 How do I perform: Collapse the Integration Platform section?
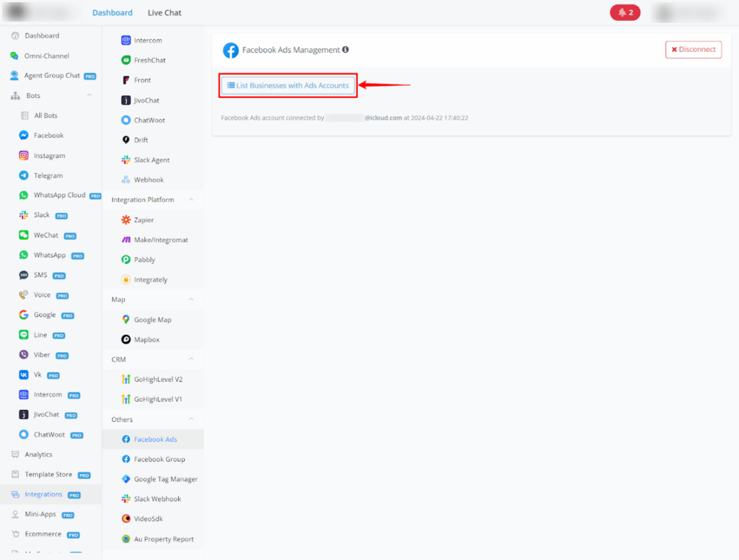click(191, 200)
